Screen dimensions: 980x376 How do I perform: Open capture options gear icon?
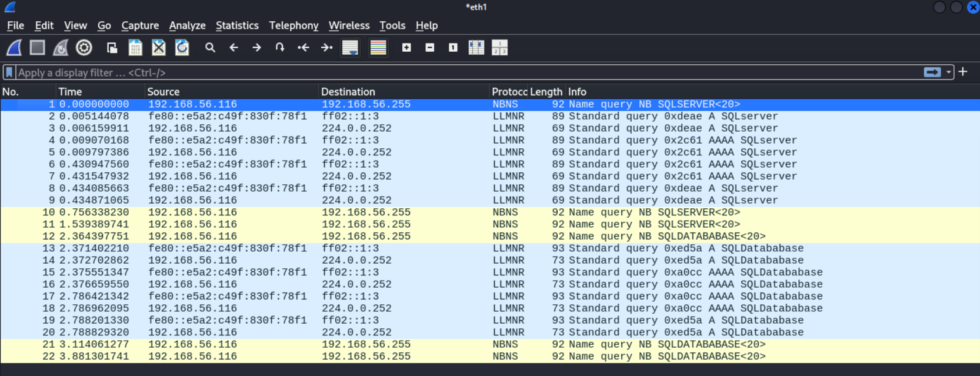click(x=84, y=48)
